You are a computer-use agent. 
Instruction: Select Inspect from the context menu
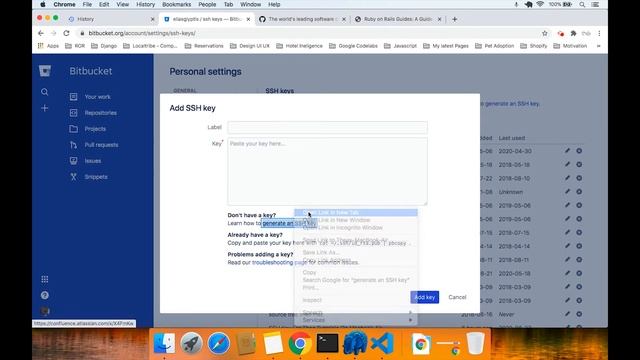(356, 300)
